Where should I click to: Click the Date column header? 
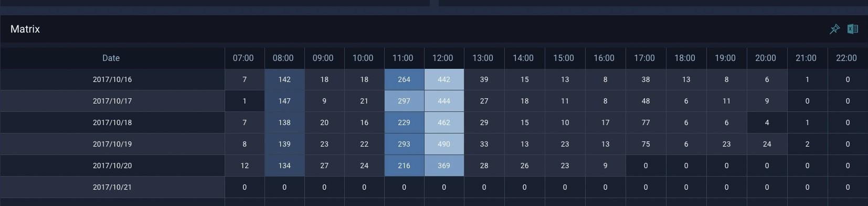click(x=111, y=58)
